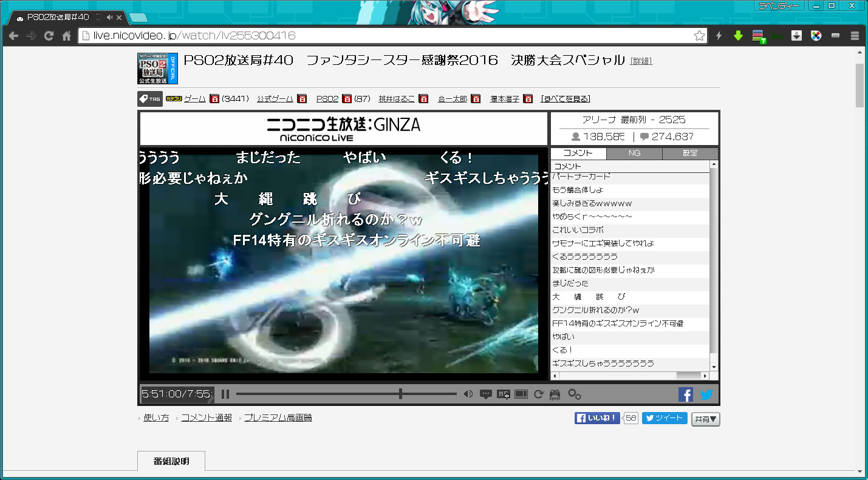868x480 pixels.
Task: Switch to full screen display mode
Action: 521,394
